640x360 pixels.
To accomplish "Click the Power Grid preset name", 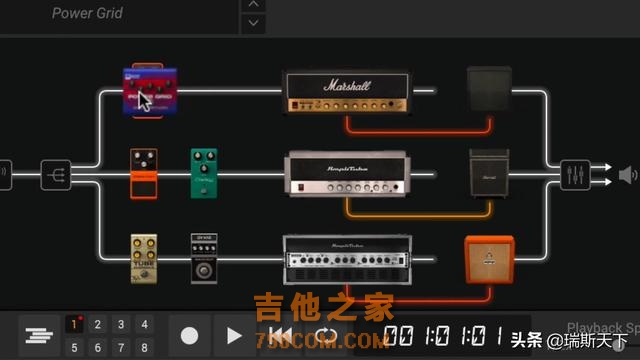I will click(87, 13).
